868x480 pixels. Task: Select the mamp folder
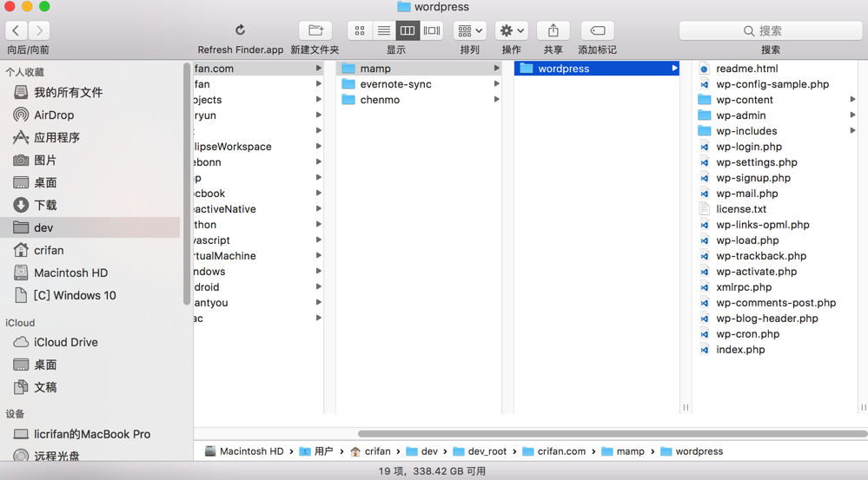tap(419, 69)
